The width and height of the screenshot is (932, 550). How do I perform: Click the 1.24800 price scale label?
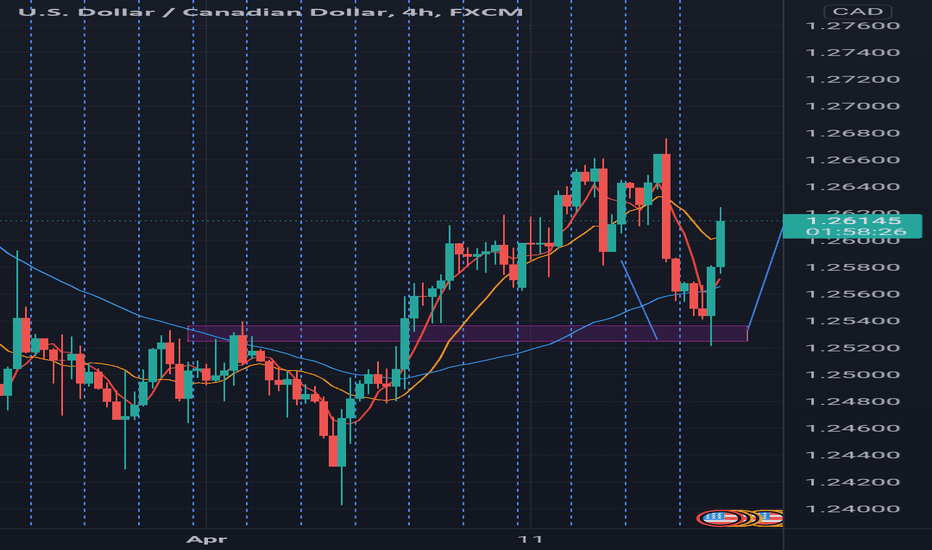coord(852,401)
